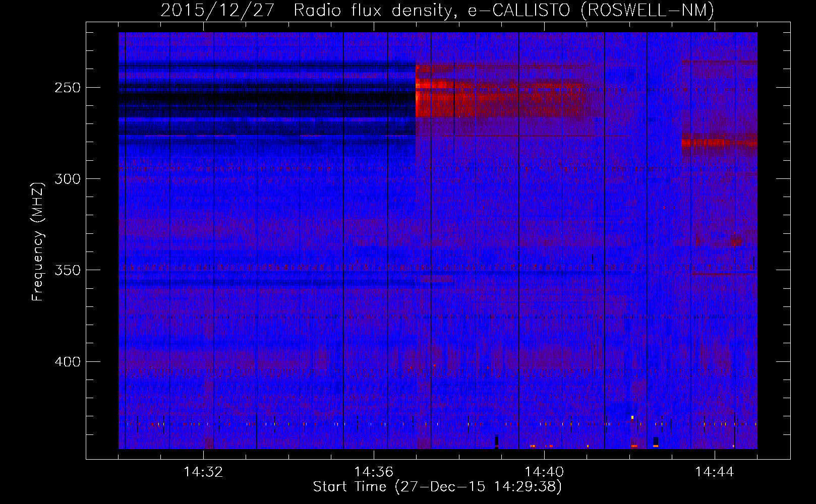The width and height of the screenshot is (816, 504).
Task: Click the 14:32 time tick label
Action: [203, 472]
